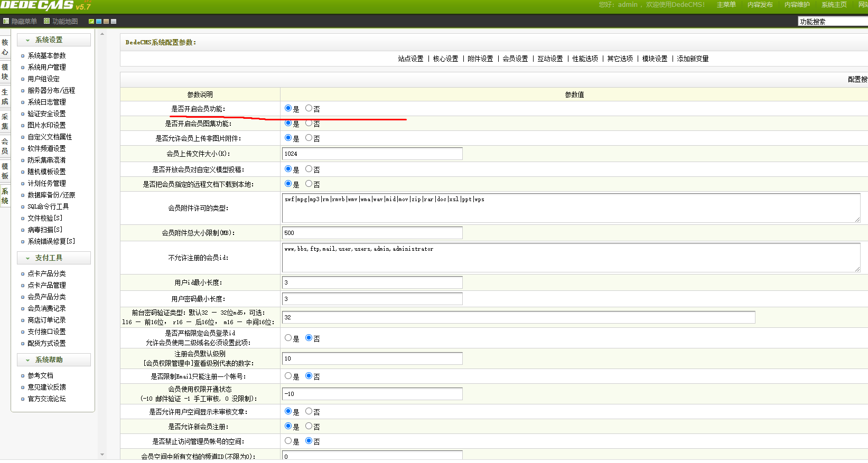Open 数据库备份/还原 in sidebar
Viewport: 868px width, 463px height.
51,195
